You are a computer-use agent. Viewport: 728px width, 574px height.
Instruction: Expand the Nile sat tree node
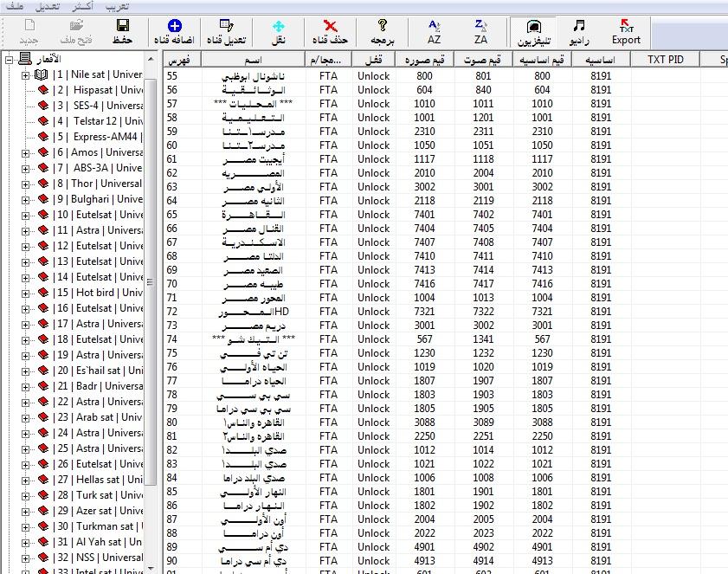[25, 75]
